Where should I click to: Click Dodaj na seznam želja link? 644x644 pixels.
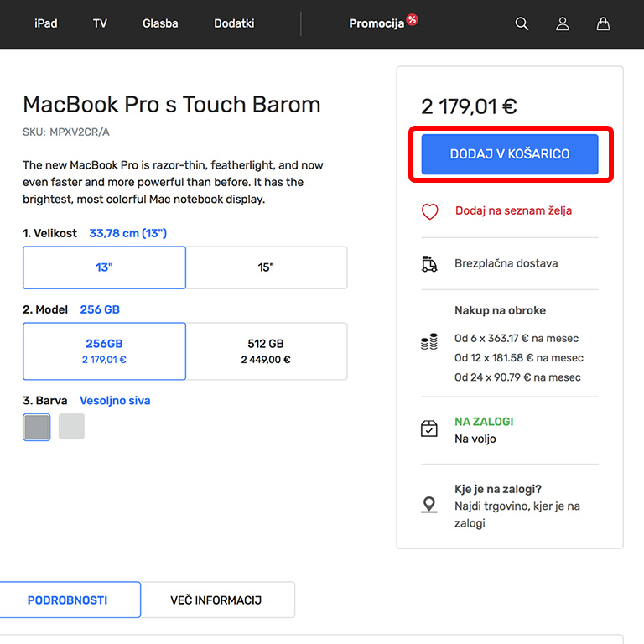(513, 210)
